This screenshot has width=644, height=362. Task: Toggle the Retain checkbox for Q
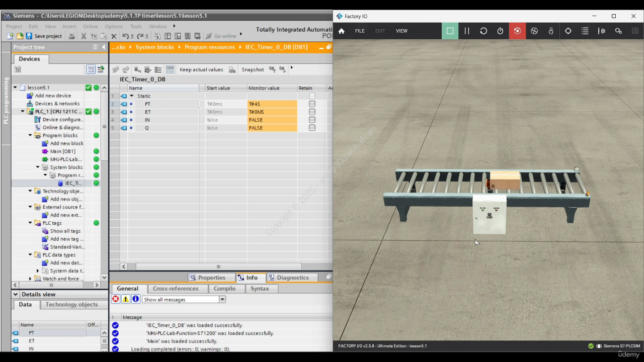[x=312, y=128]
